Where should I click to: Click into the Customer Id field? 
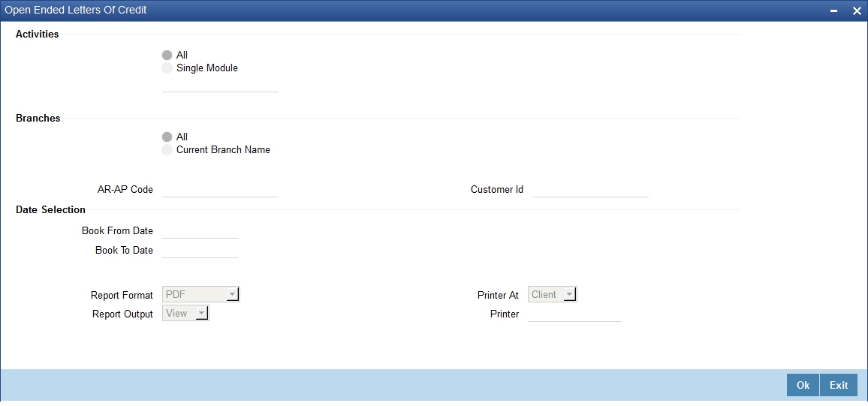[x=590, y=190]
